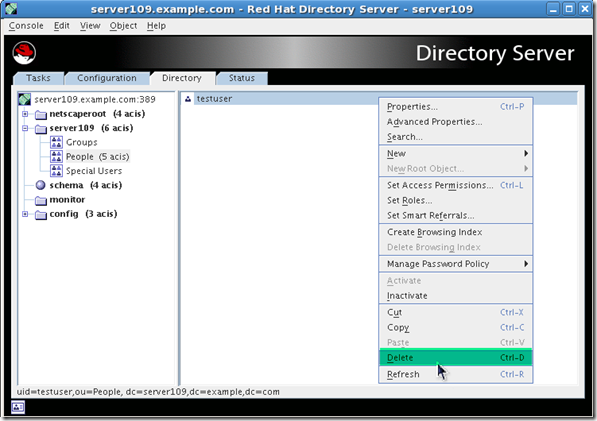The width and height of the screenshot is (597, 421).
Task: Choose Refresh from context menu
Action: 456,375
